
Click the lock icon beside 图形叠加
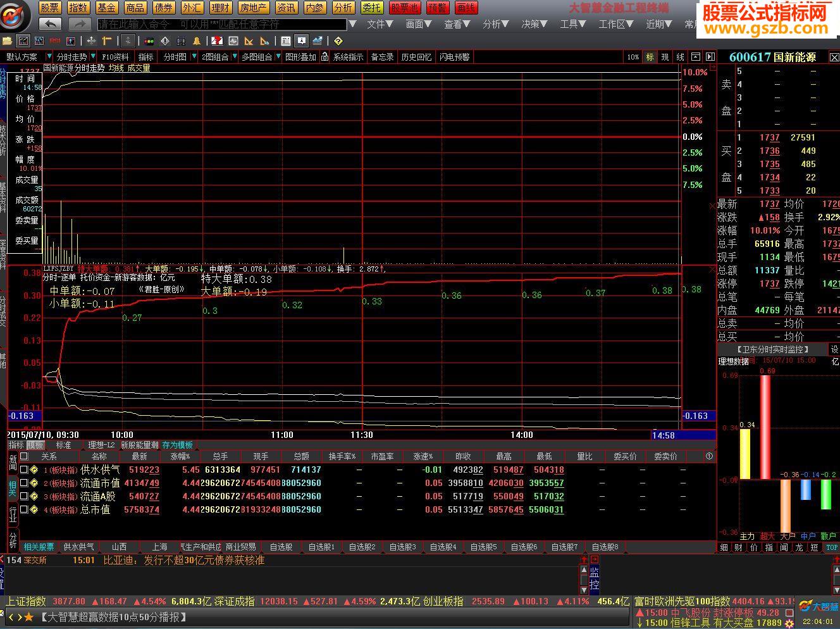(x=325, y=57)
